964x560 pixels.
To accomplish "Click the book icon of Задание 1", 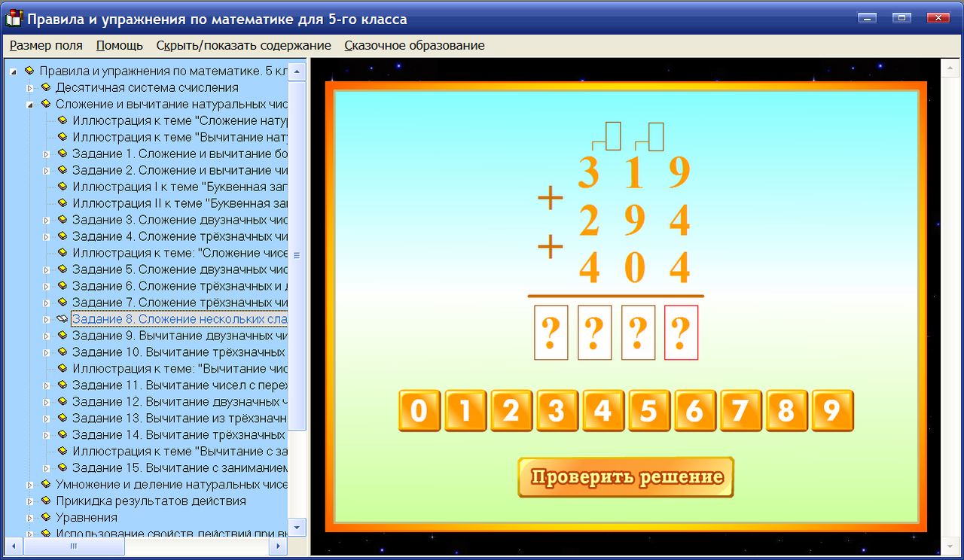I will [x=63, y=154].
